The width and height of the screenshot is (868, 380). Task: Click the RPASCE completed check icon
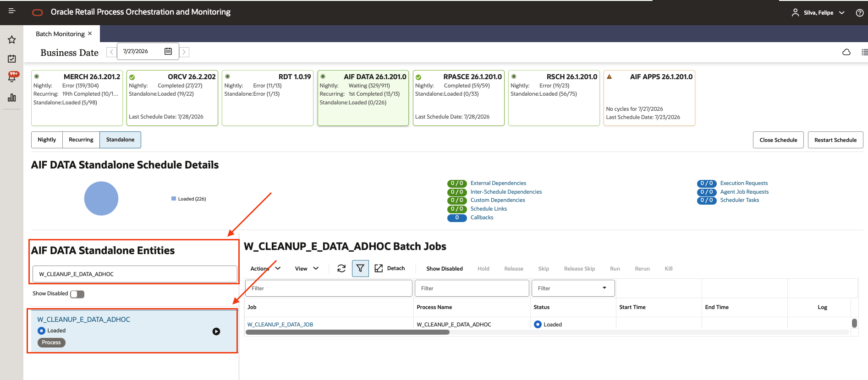pyautogui.click(x=418, y=77)
